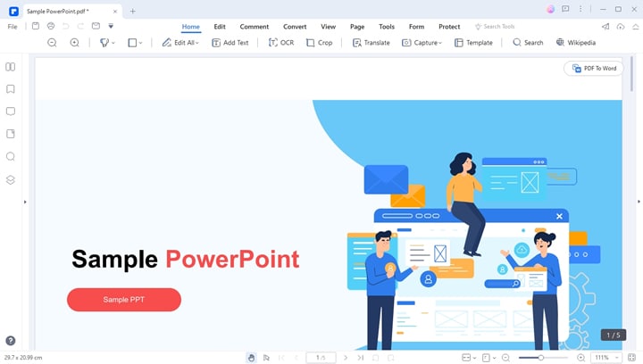The width and height of the screenshot is (643, 364).
Task: Expand the left panel arrow
Action: (25, 202)
